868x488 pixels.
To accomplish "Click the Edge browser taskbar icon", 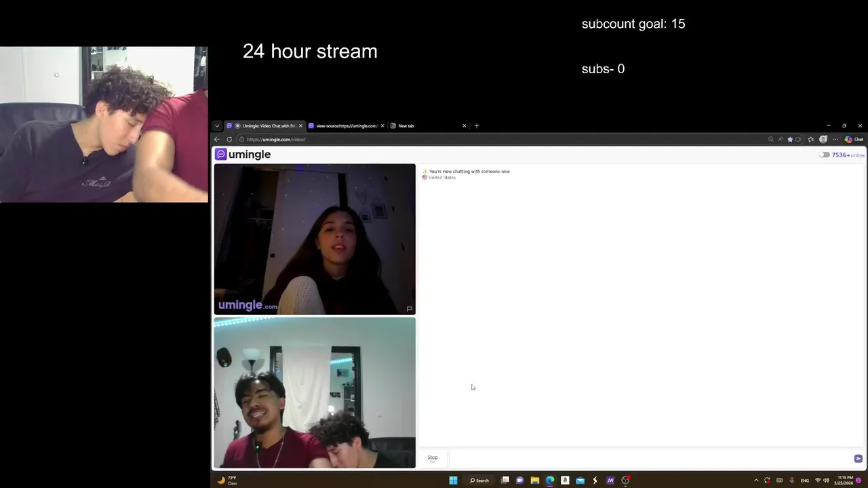I will (550, 481).
